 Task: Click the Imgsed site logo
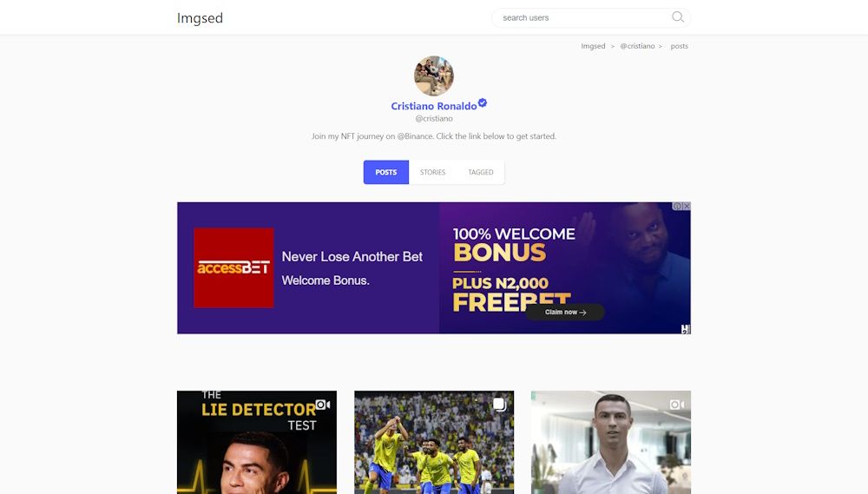pyautogui.click(x=200, y=17)
